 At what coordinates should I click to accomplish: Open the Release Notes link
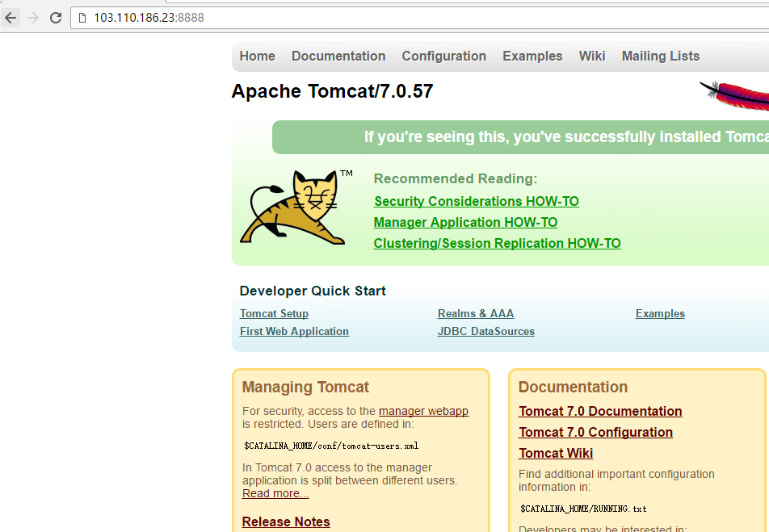point(286,522)
